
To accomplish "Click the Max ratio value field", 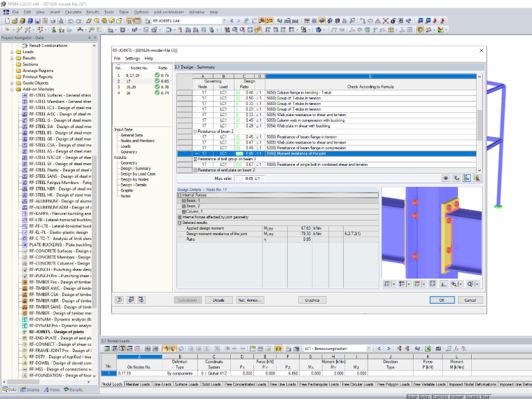I will coord(249,178).
